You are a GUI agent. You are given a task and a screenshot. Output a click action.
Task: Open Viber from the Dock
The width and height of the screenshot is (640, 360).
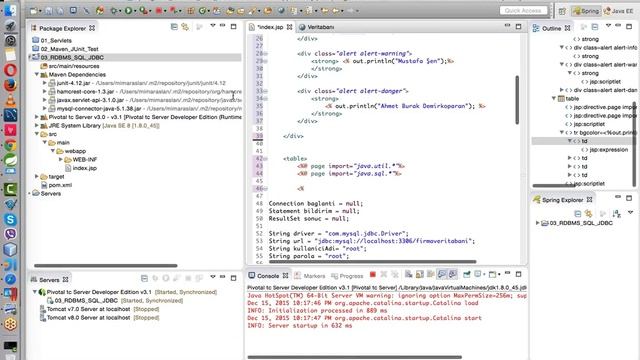click(10, 234)
